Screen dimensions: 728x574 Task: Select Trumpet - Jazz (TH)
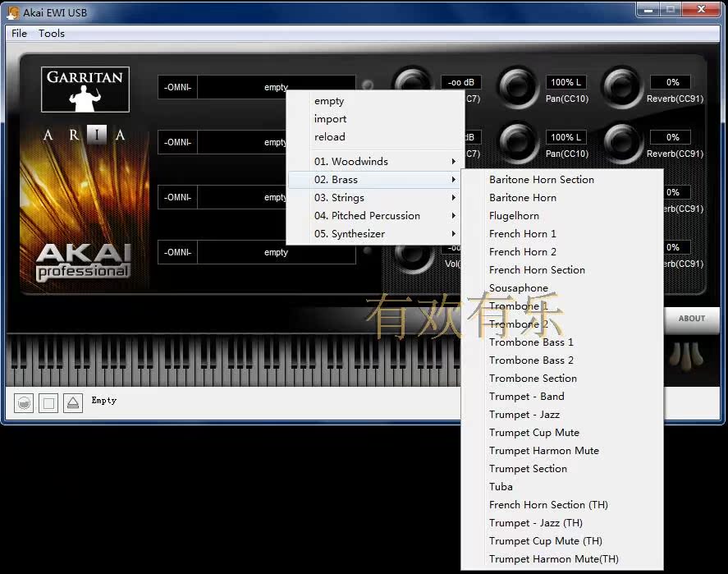coord(562,523)
